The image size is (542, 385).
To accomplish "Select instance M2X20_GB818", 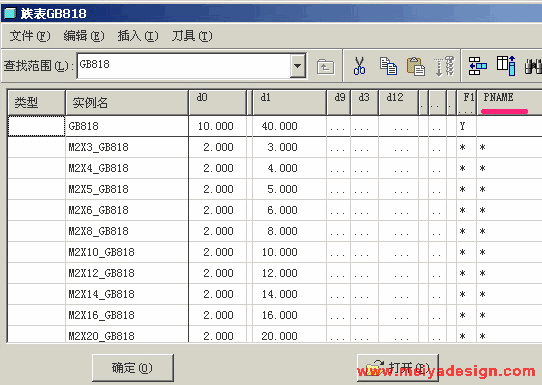I will click(x=101, y=336).
